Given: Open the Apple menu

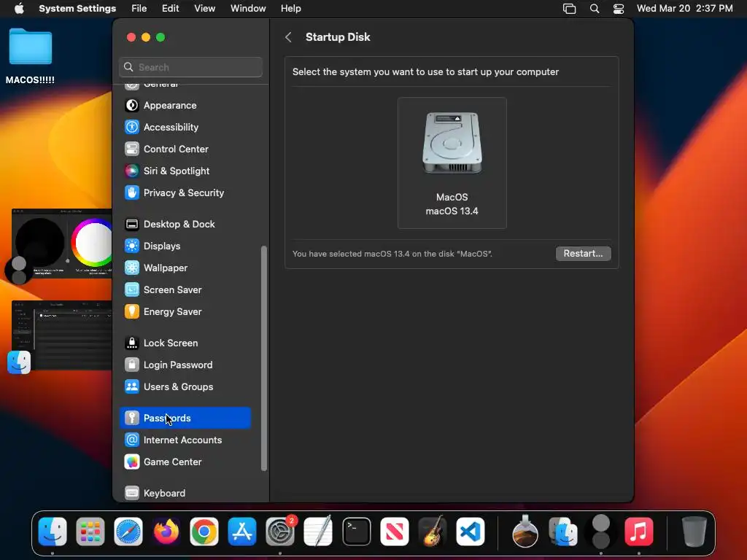Looking at the screenshot, I should coord(19,9).
